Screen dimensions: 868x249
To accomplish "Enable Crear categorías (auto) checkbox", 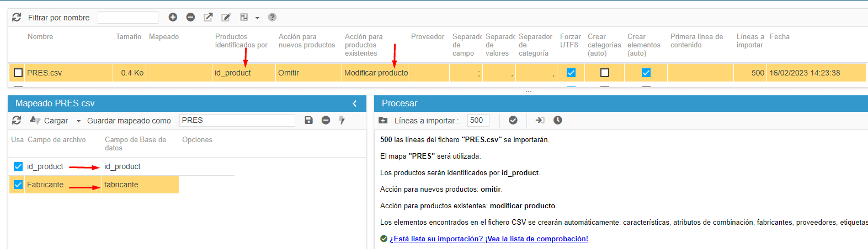I will click(605, 73).
